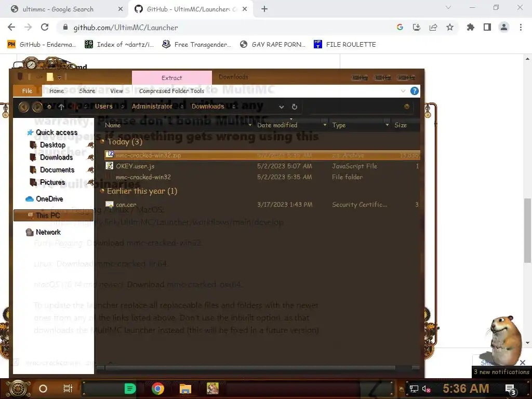Open the Date modified column filter dropdown
The image size is (532, 399).
tap(325, 125)
